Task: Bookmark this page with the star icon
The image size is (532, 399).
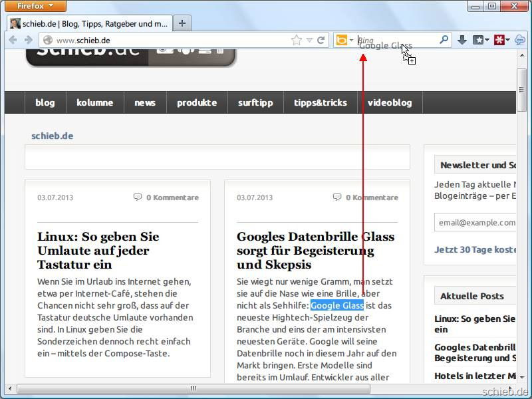Action: (296, 40)
